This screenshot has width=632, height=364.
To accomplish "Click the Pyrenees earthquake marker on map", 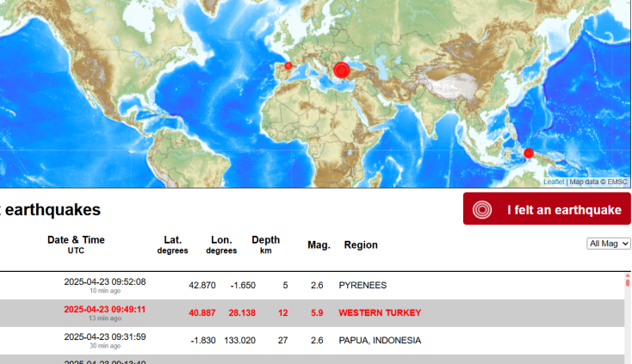I will (288, 65).
